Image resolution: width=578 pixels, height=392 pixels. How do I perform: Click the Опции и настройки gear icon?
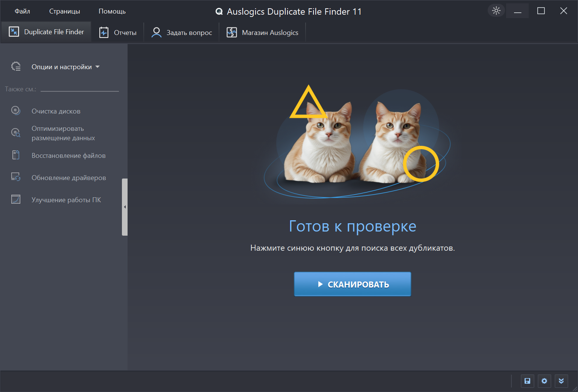point(16,67)
